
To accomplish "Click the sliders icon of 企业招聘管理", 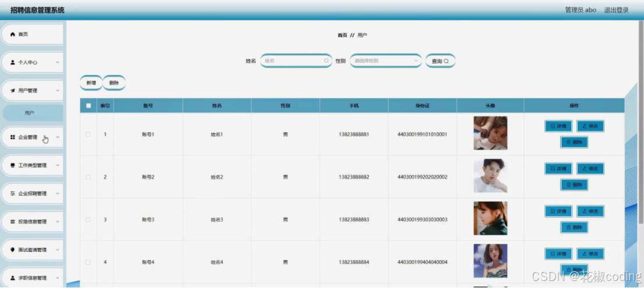I will [13, 194].
